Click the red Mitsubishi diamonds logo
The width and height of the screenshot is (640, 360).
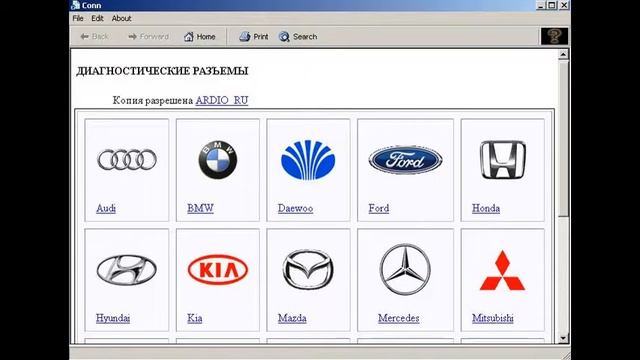pyautogui.click(x=502, y=270)
